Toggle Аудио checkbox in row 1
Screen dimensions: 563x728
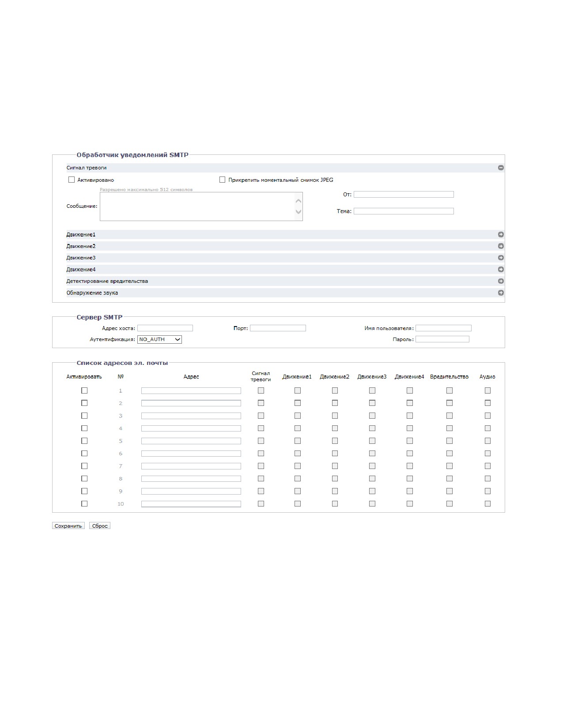pyautogui.click(x=487, y=390)
